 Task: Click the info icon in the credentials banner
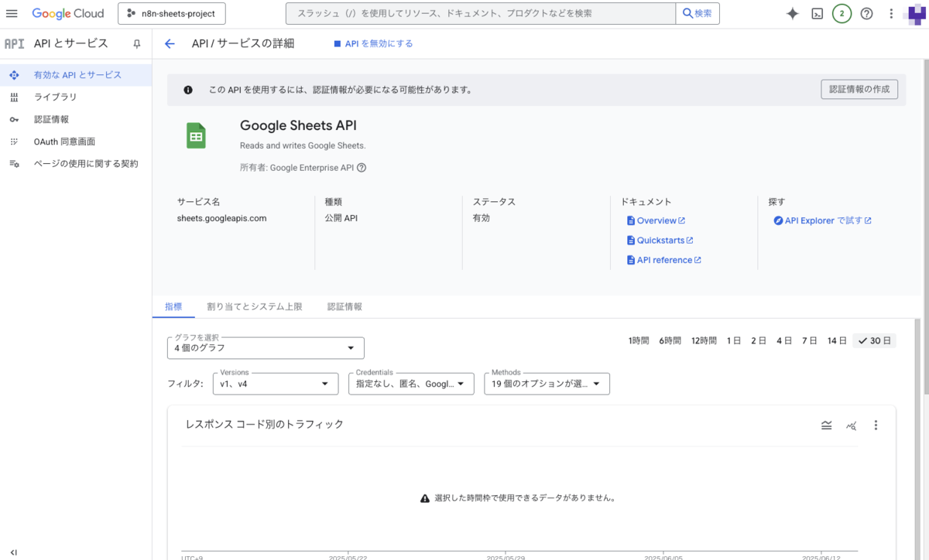187,90
